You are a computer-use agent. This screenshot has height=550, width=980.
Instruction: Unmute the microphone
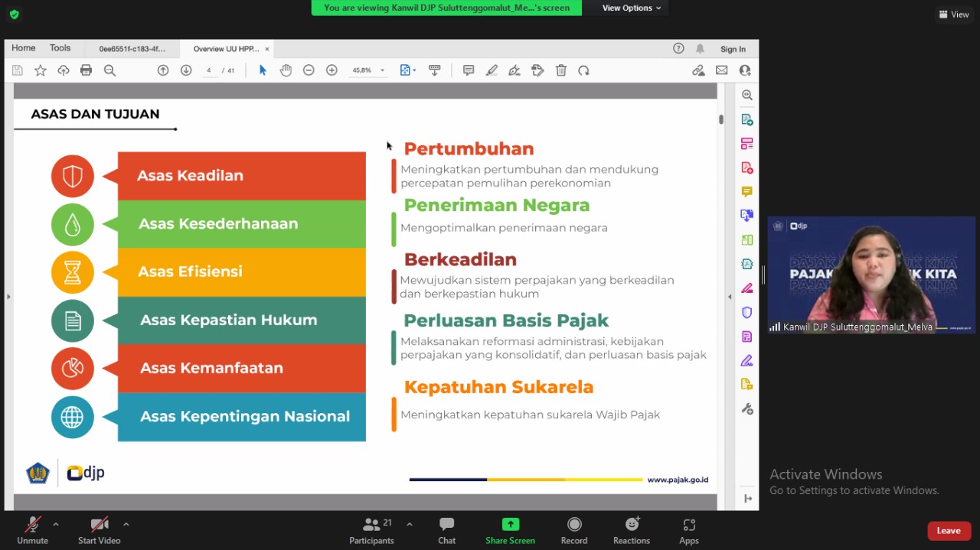pyautogui.click(x=32, y=530)
